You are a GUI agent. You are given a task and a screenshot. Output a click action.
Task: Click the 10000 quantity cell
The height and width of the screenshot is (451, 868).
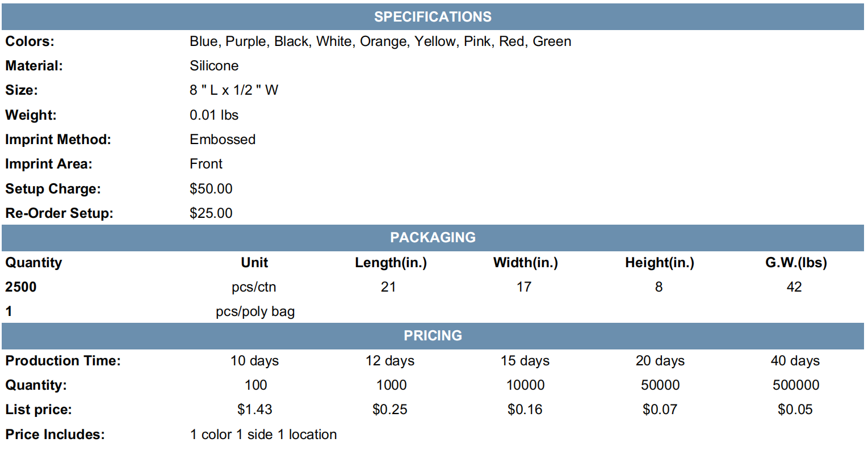pyautogui.click(x=526, y=385)
